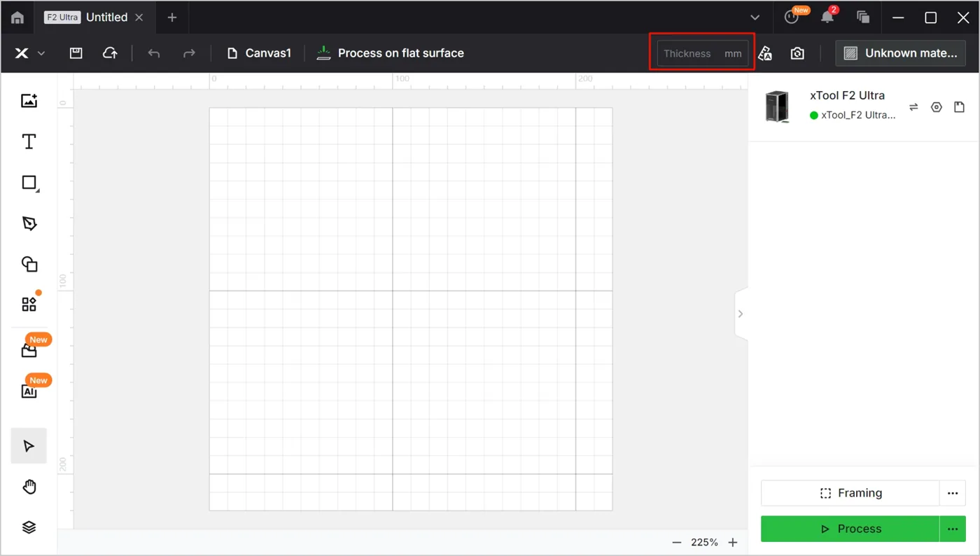Viewport: 980px width, 556px height.
Task: Open the material measure icon
Action: [765, 53]
